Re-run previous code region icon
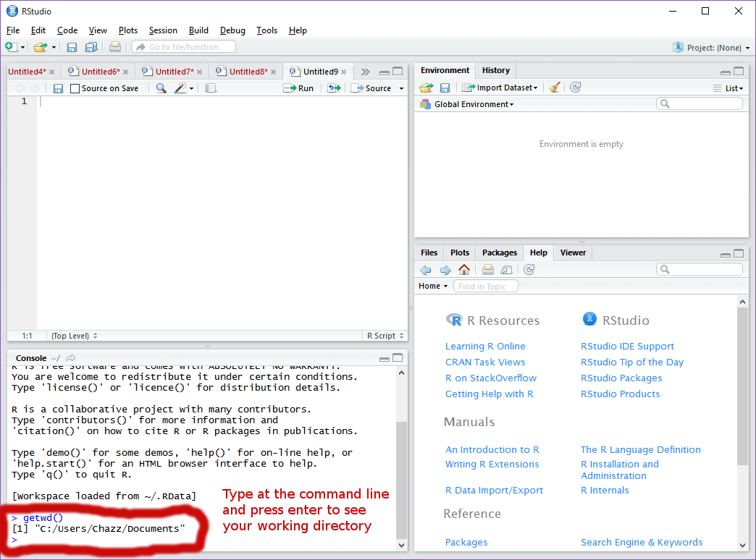The image size is (756, 560). click(x=334, y=88)
